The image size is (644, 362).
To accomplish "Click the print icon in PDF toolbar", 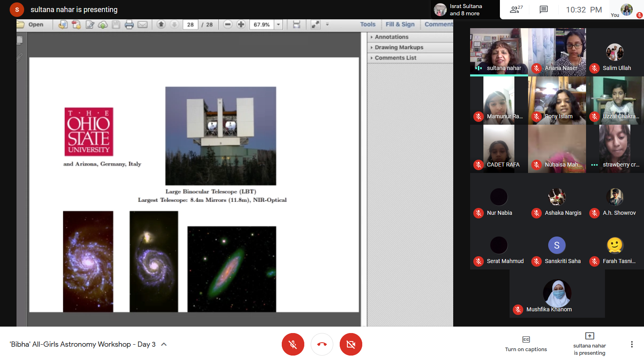I will pyautogui.click(x=129, y=25).
